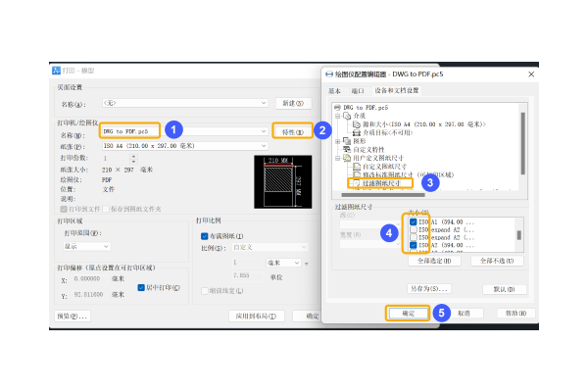Open the 毫米 unit dropdown in print scale
The image size is (588, 392).
pos(283,263)
